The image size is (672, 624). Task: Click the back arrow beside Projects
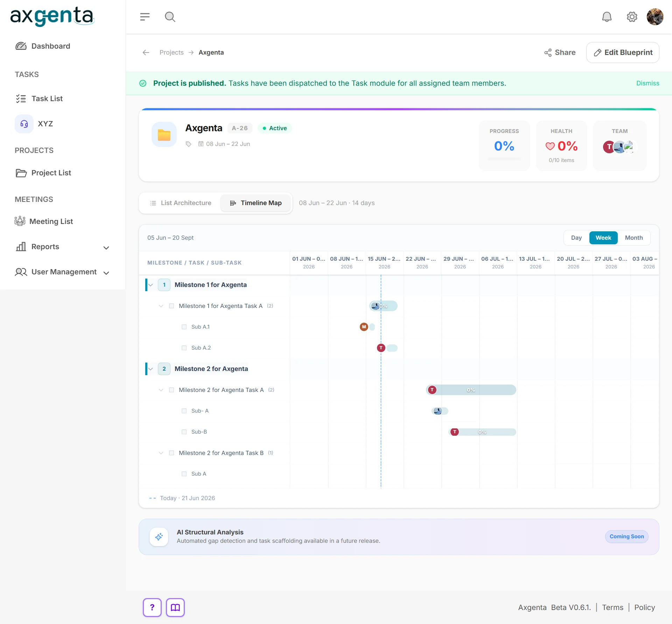click(146, 52)
